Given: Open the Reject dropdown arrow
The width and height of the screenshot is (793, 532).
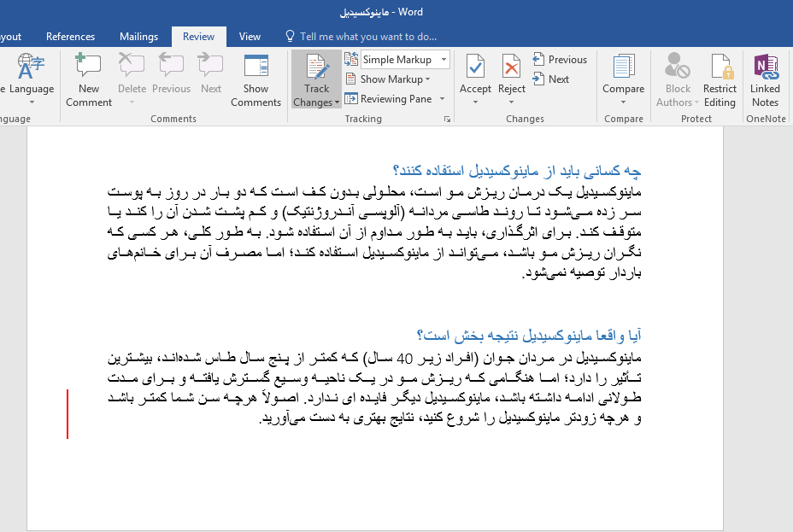Looking at the screenshot, I should point(511,102).
